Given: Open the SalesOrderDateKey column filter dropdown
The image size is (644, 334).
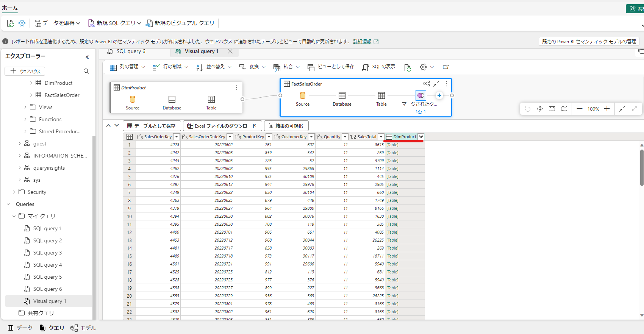Looking at the screenshot, I should coord(230,137).
